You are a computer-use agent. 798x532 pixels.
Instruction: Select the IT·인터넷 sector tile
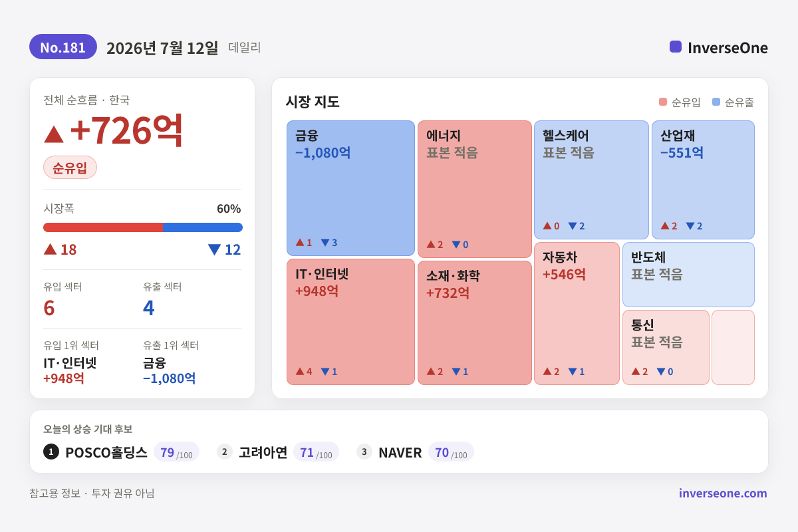tap(350, 322)
